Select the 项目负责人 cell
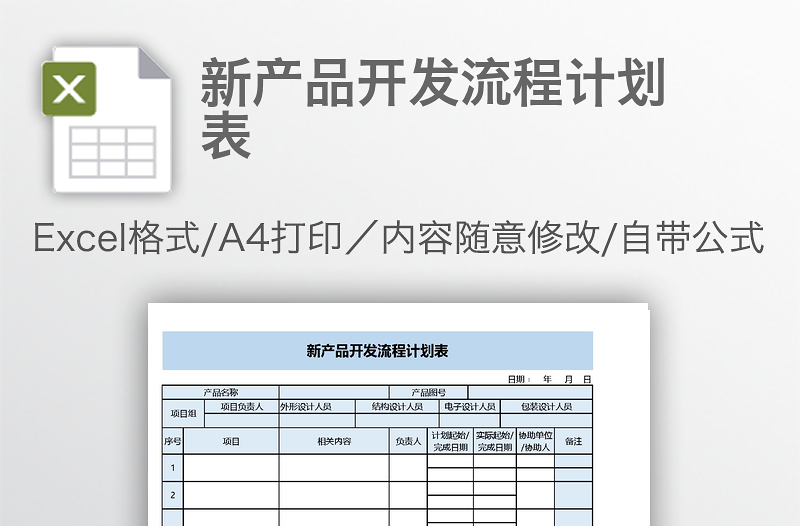This screenshot has height=526, width=800. point(242,407)
